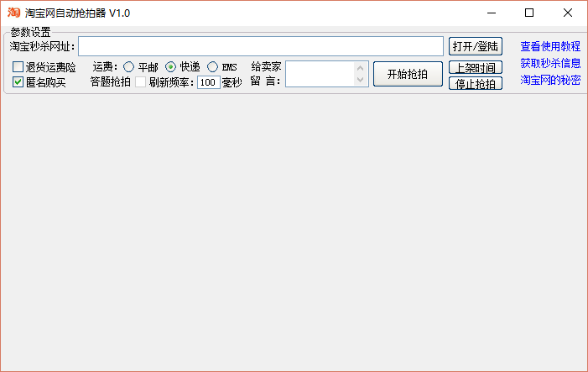
Task: Click the Taobao app icon in title bar
Action: click(13, 13)
